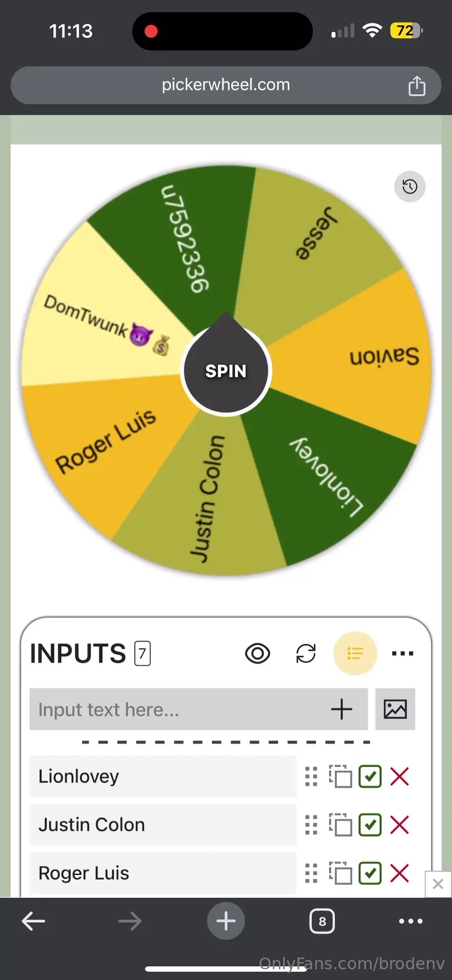Viewport: 452px width, 980px height.
Task: Open the spin history icon
Action: click(410, 187)
